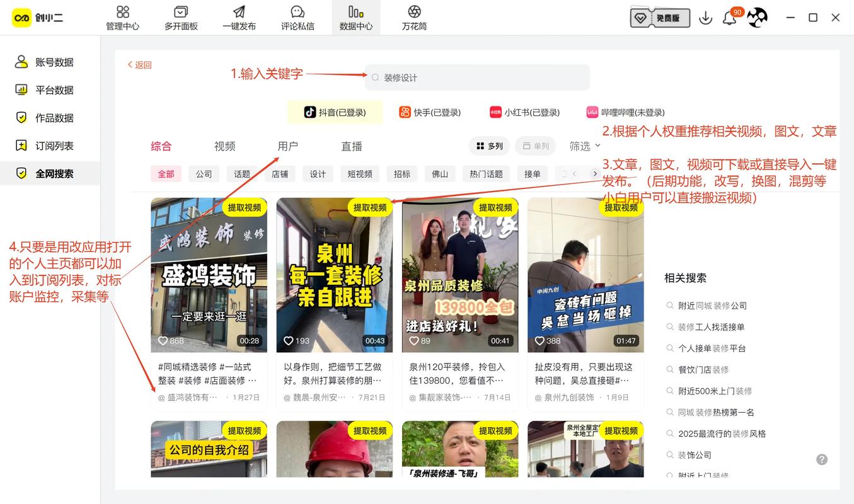Screen dimensions: 854x504
Task: Click 提取视频 on the 盛鸿装饰 video
Action: coord(245,207)
